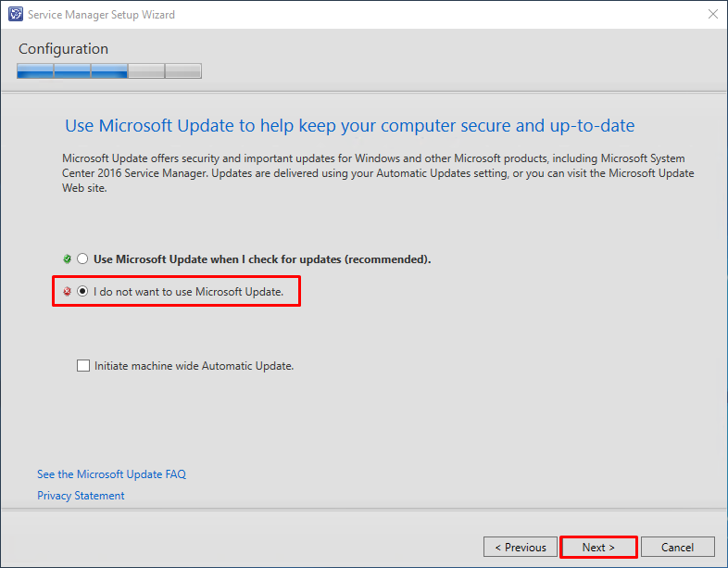Click the blue Use Microsoft Update heading text
The image size is (728, 568).
[349, 126]
